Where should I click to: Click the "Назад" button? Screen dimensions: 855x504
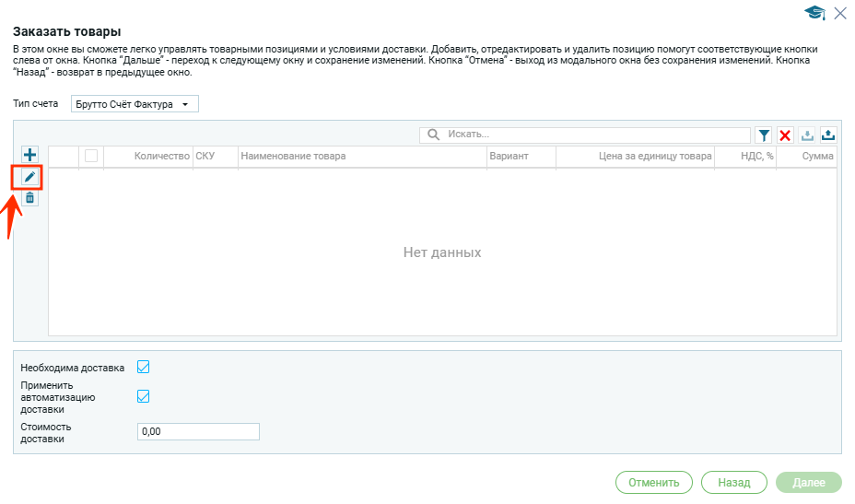(734, 482)
